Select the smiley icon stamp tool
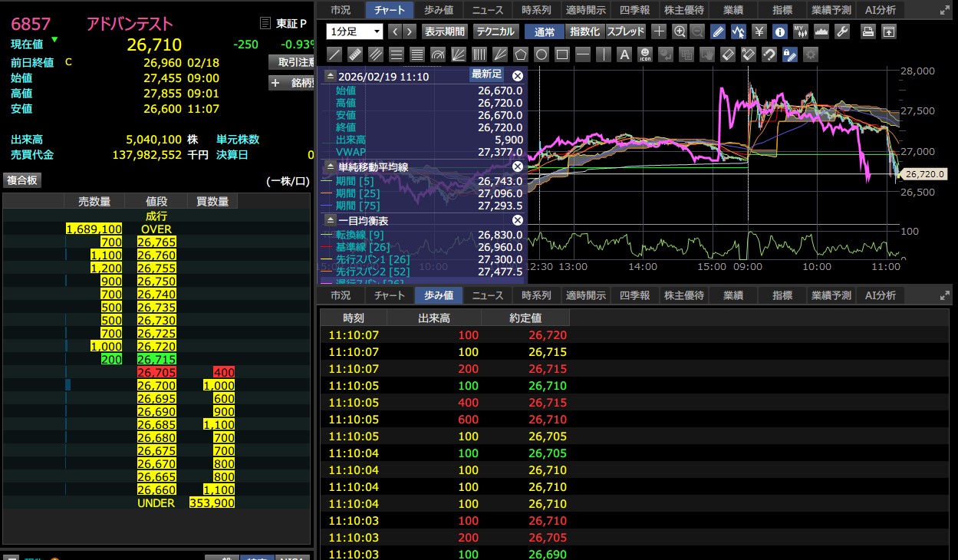958x560 pixels. click(x=646, y=54)
